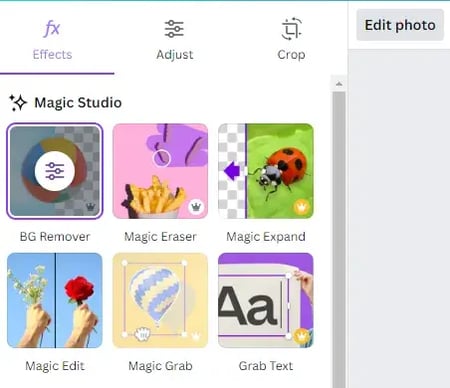Image resolution: width=450 pixels, height=388 pixels.
Task: Select the Magic Grab effect
Action: pyautogui.click(x=160, y=300)
